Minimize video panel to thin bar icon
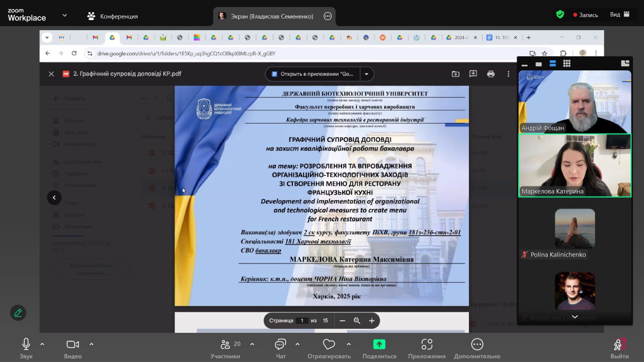The height and width of the screenshot is (362, 644). pos(524,65)
